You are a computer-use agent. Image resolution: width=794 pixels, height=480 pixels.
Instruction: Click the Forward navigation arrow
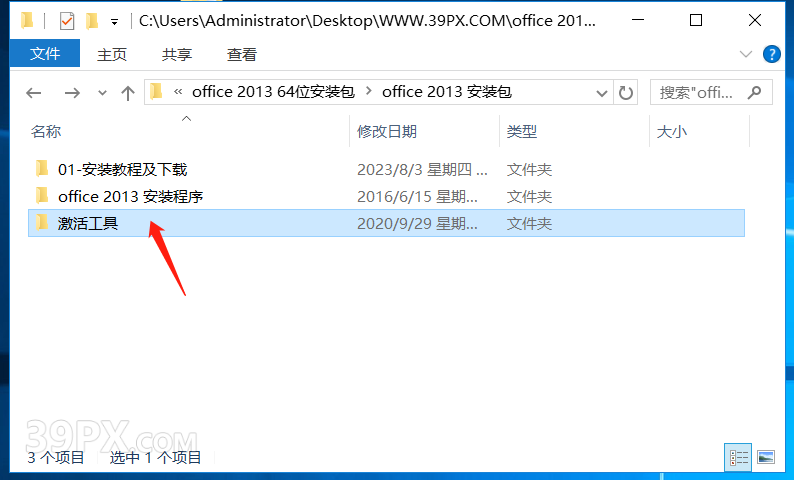click(x=72, y=93)
